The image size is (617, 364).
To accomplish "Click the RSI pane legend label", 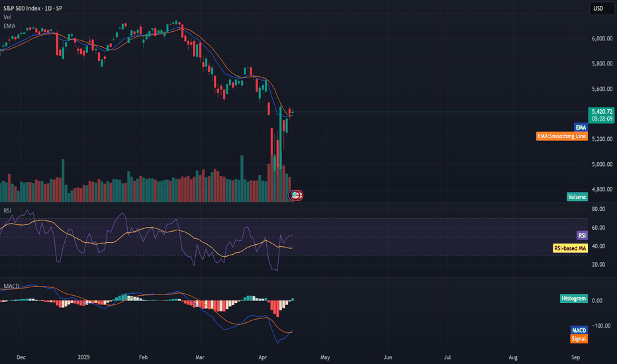I will pyautogui.click(x=7, y=211).
